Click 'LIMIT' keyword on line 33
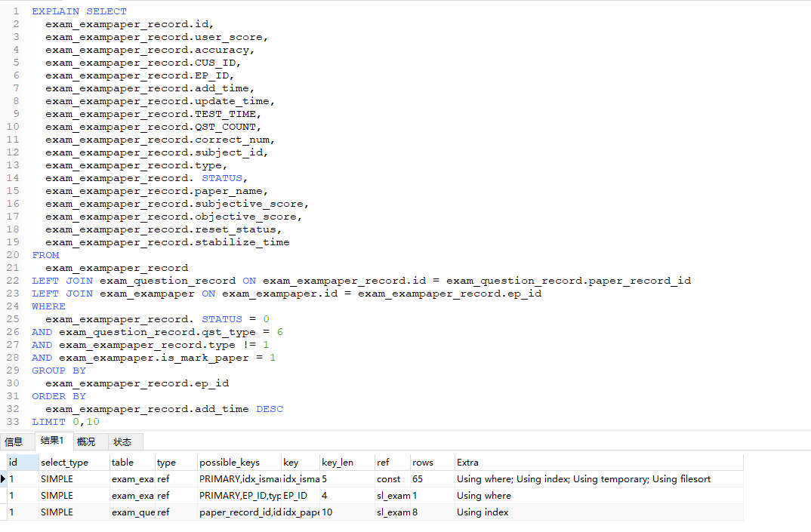This screenshot has width=811, height=532. 48,421
